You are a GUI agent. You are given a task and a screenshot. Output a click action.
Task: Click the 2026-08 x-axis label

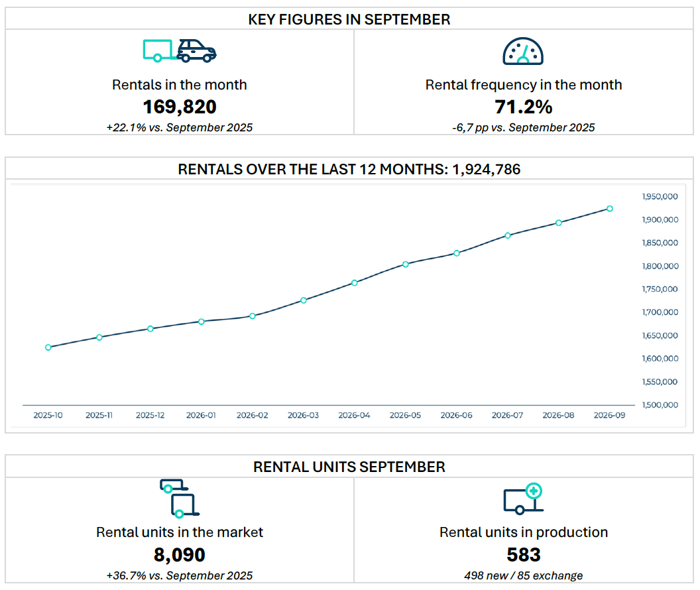tap(559, 416)
